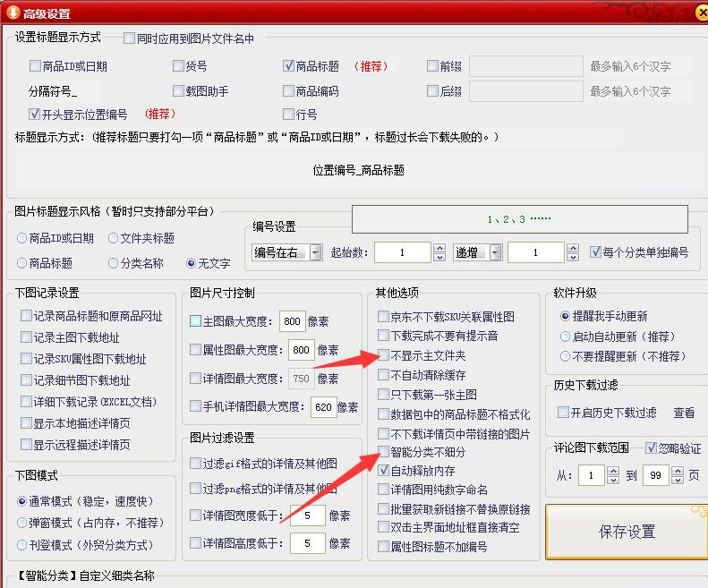The image size is (708, 588).
Task: Enable 开启历史下载过滤 checkbox
Action: (x=563, y=412)
